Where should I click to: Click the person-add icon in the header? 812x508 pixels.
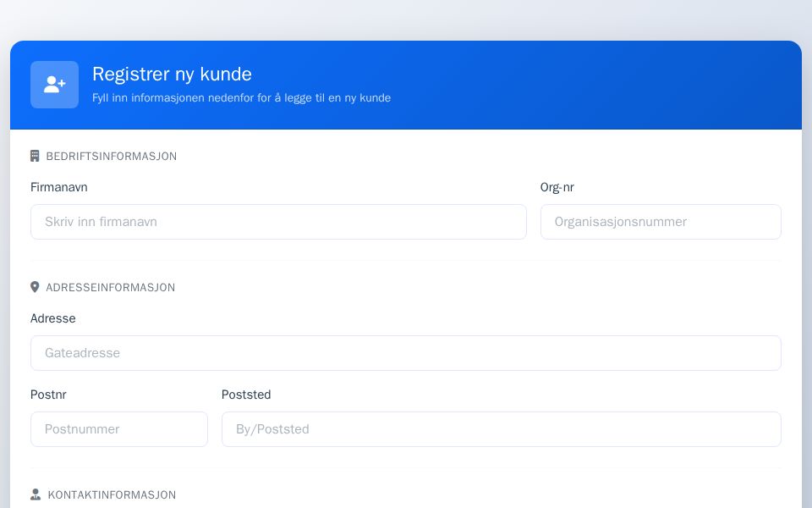pyautogui.click(x=54, y=85)
